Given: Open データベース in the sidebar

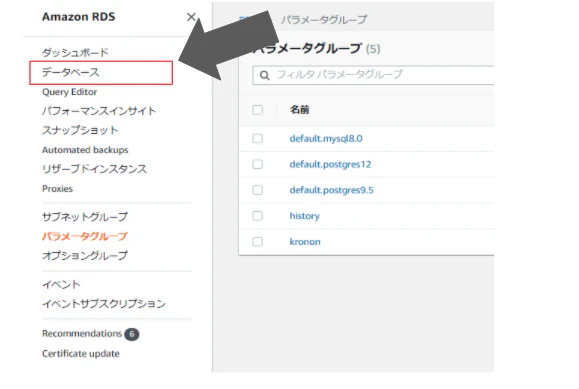Looking at the screenshot, I should tap(71, 72).
